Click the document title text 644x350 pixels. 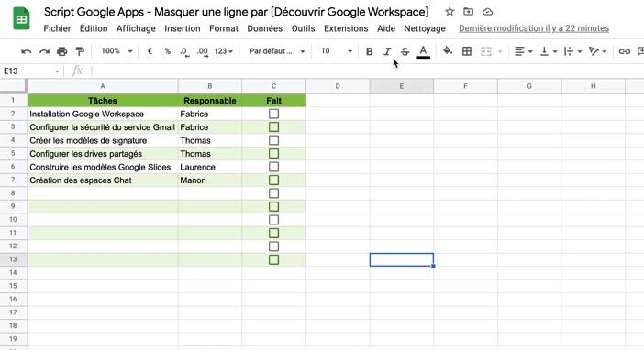(236, 12)
